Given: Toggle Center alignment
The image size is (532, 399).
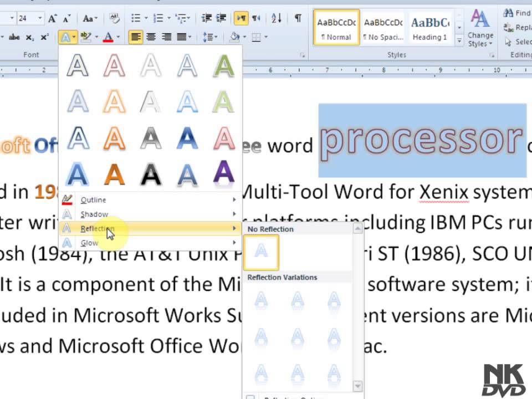Looking at the screenshot, I should point(151,37).
